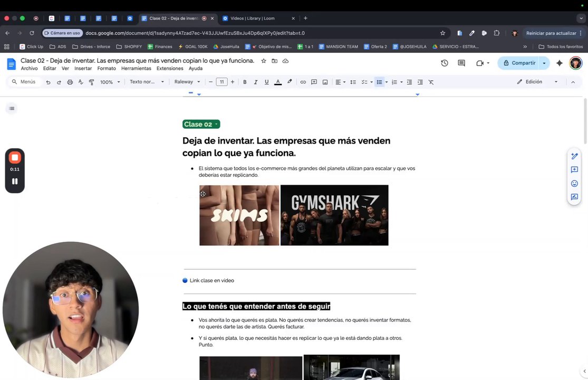
Task: Pause the Loom recording
Action: (x=15, y=181)
